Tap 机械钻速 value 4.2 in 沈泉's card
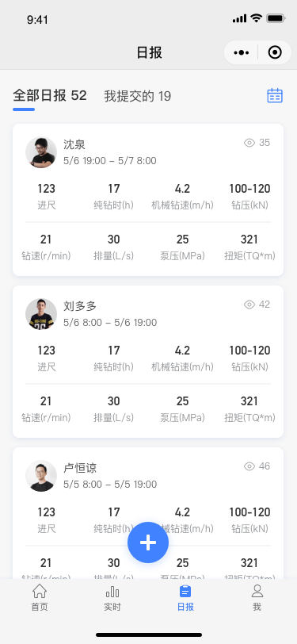The height and width of the screenshot is (644, 297). click(182, 189)
